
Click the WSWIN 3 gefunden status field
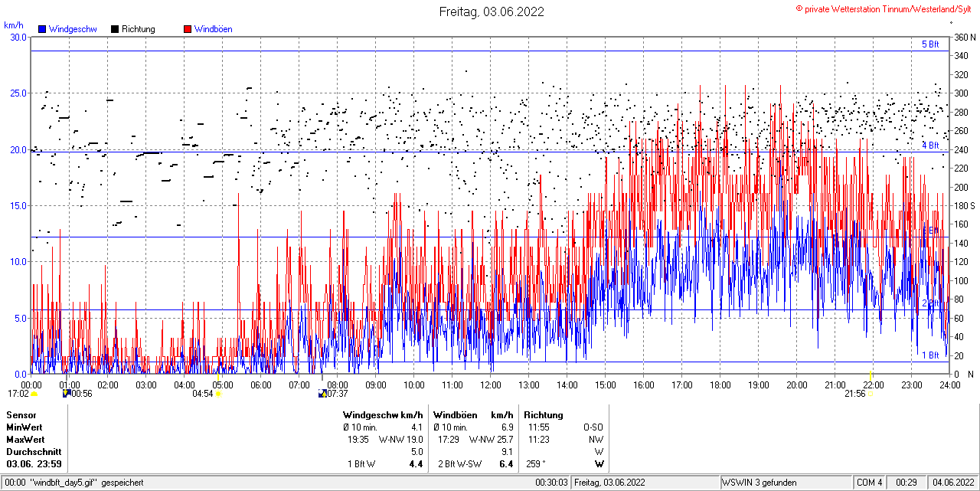coord(786,483)
